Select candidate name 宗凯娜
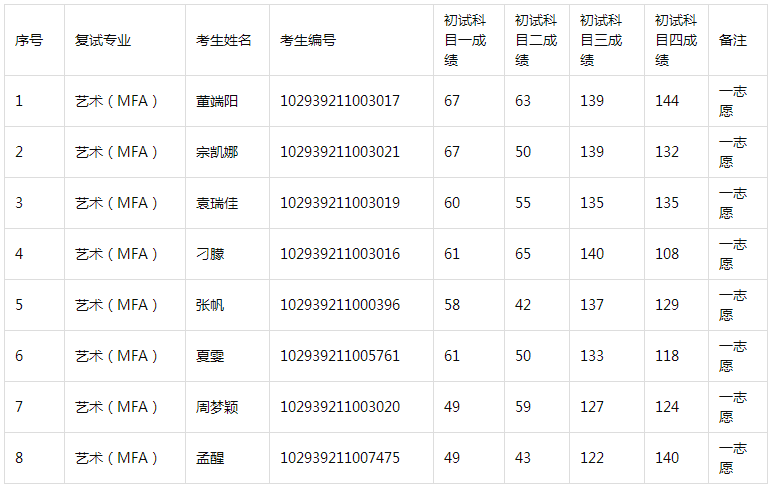 (x=217, y=152)
